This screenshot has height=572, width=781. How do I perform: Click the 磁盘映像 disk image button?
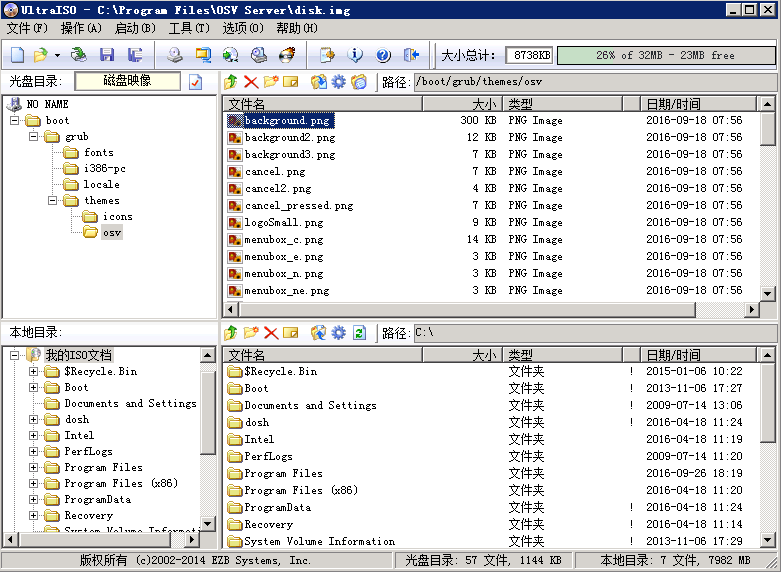pos(128,81)
